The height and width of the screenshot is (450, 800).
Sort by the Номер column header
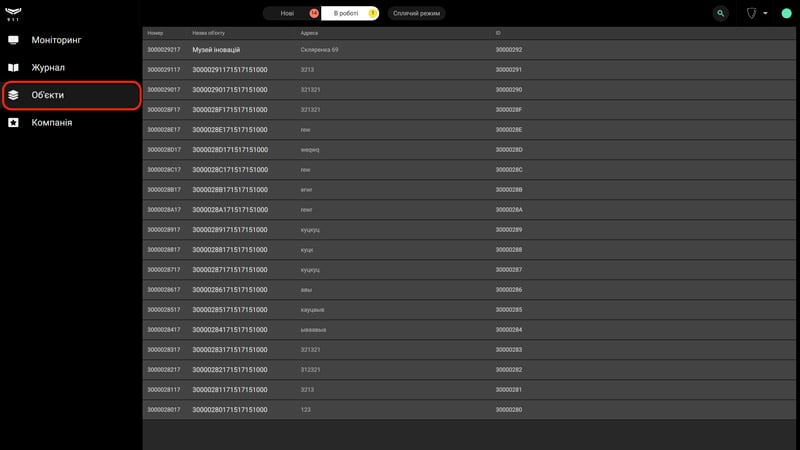[155, 33]
